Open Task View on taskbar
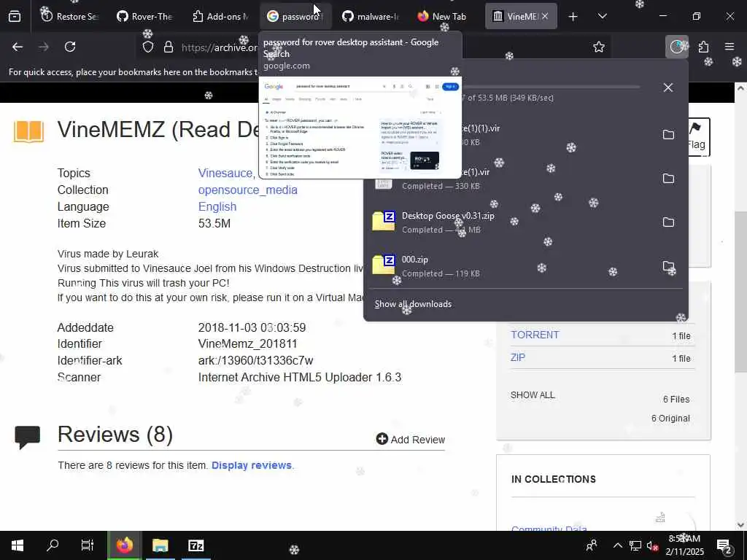This screenshot has width=747, height=560. pyautogui.click(x=88, y=545)
